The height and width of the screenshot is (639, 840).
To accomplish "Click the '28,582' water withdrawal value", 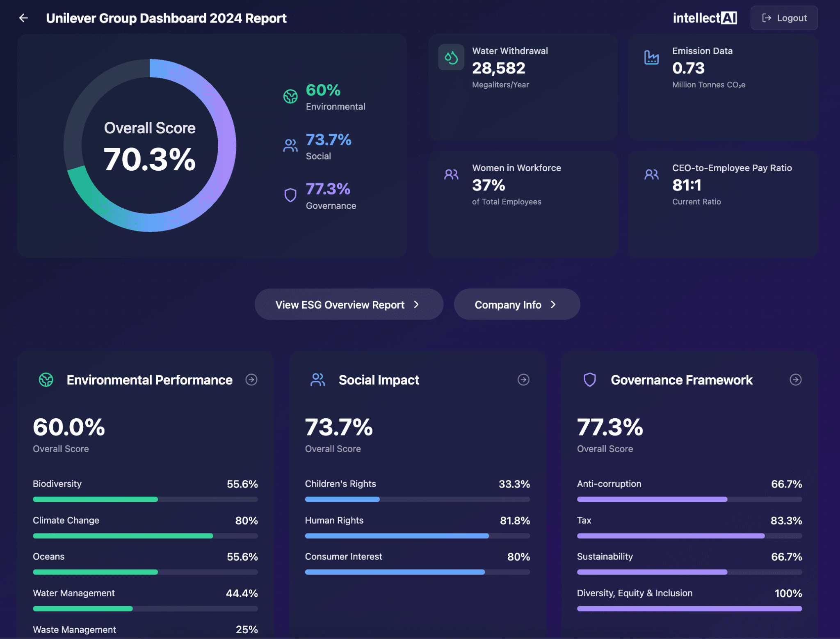I will click(498, 68).
